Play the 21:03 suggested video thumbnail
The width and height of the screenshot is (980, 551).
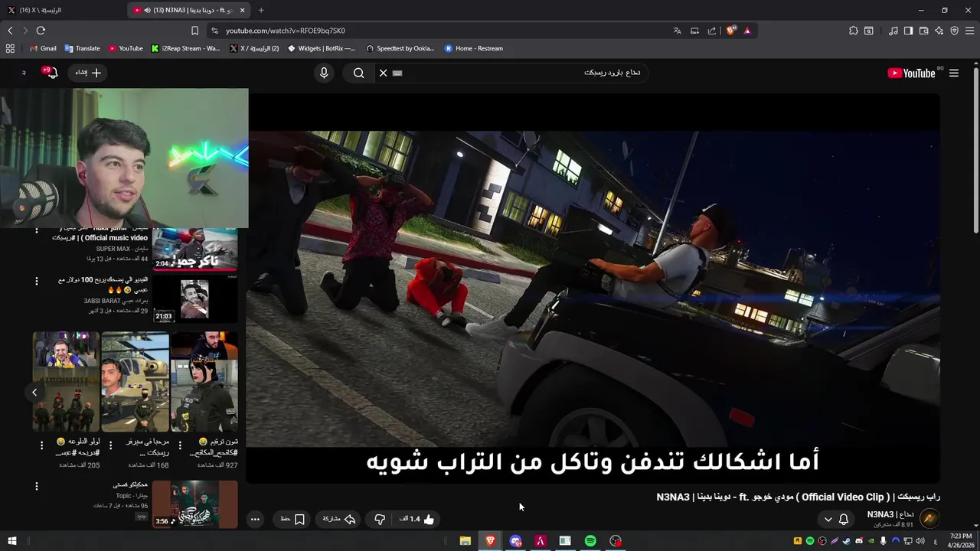(195, 298)
